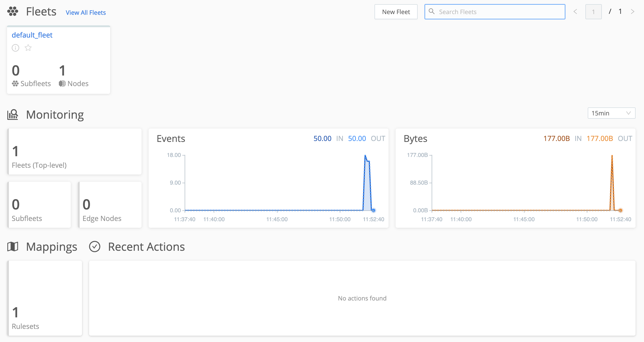Click the page number input box
644x342 pixels.
coord(593,12)
